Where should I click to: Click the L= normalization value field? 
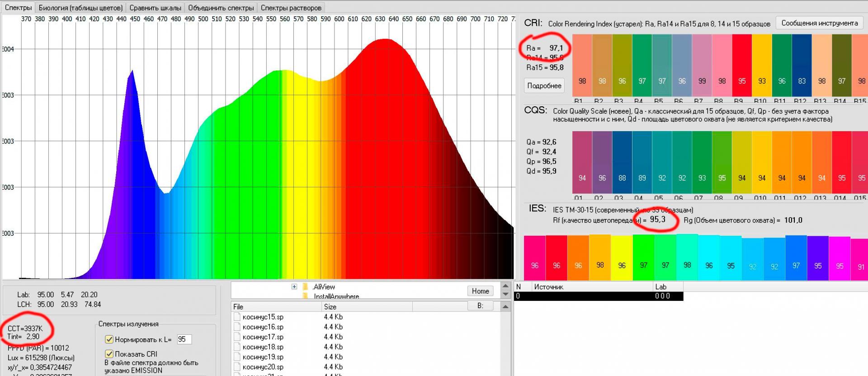184,339
